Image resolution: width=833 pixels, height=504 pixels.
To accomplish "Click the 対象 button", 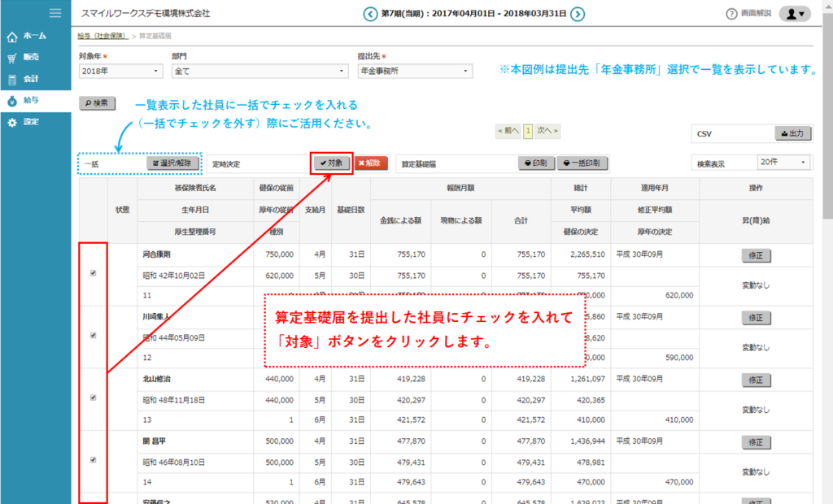I will (332, 163).
